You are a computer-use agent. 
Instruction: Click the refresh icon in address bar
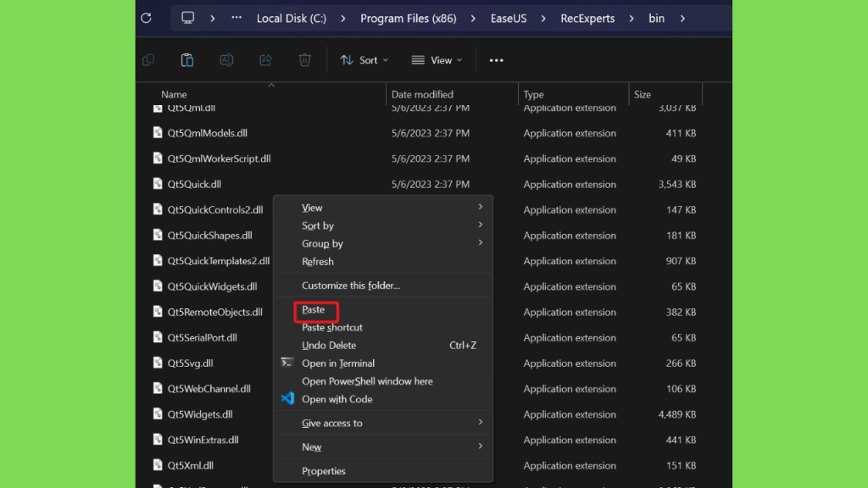[146, 19]
